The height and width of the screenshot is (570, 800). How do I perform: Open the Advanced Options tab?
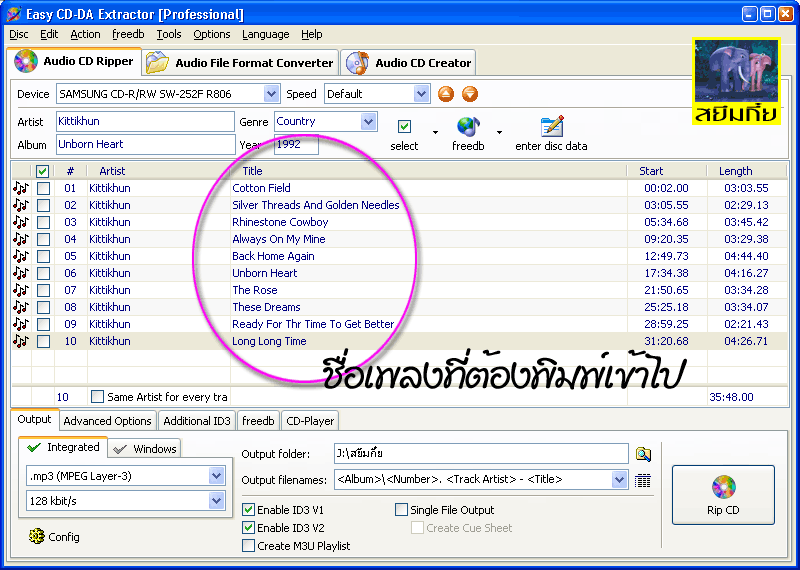point(107,421)
